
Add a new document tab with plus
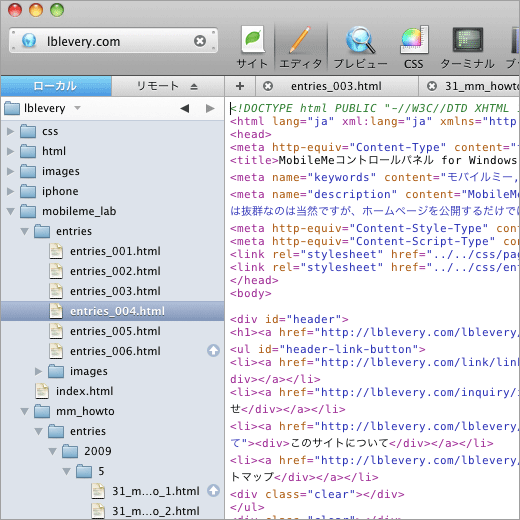coord(240,86)
